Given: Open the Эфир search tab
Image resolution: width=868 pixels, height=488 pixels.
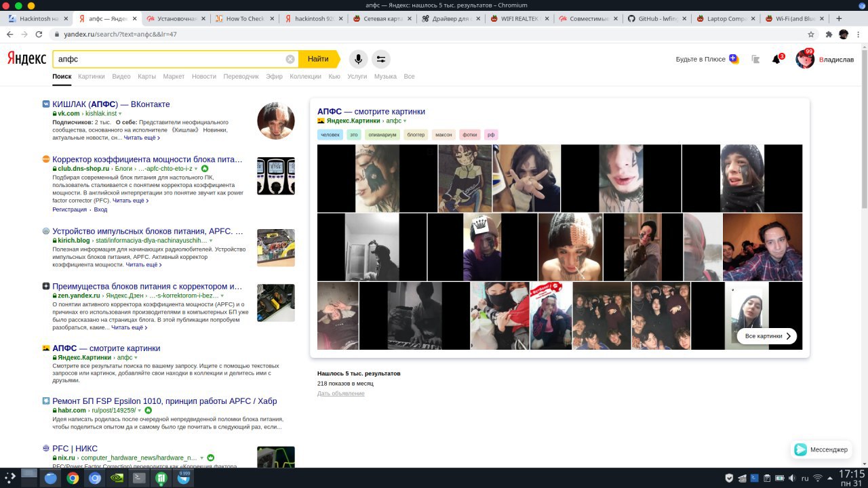Looking at the screenshot, I should click(x=274, y=77).
